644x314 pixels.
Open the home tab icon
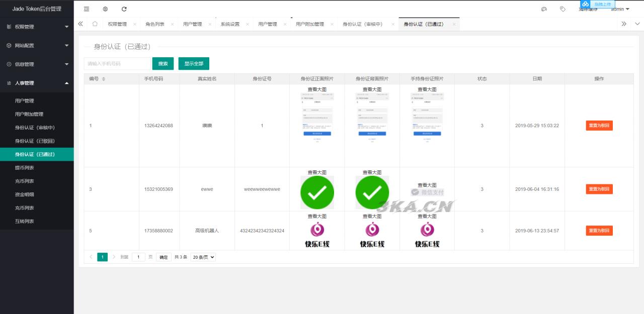[95, 24]
